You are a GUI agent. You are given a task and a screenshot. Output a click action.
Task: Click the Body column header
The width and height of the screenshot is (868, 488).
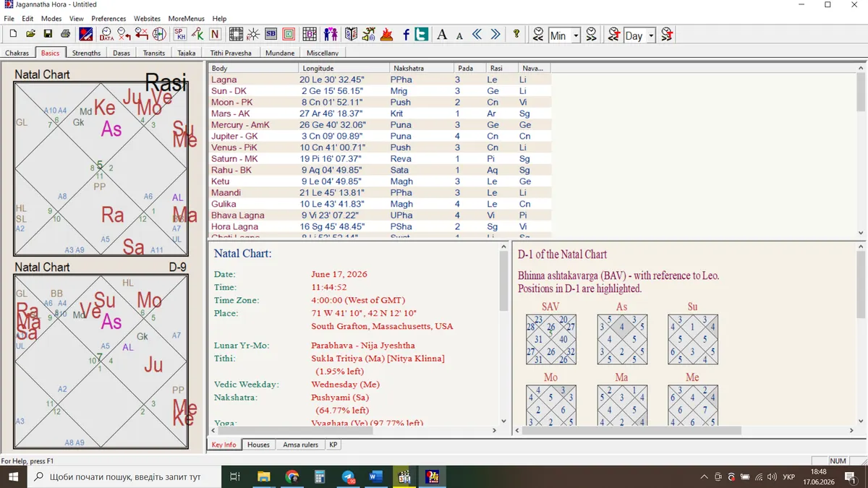tap(253, 68)
